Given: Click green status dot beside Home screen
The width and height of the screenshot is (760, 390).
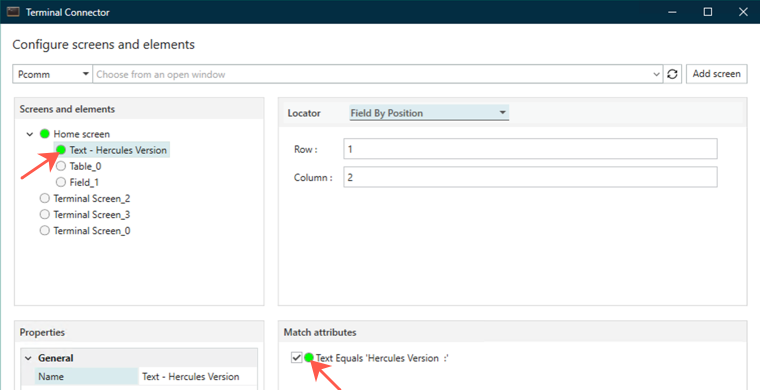Looking at the screenshot, I should (x=45, y=134).
